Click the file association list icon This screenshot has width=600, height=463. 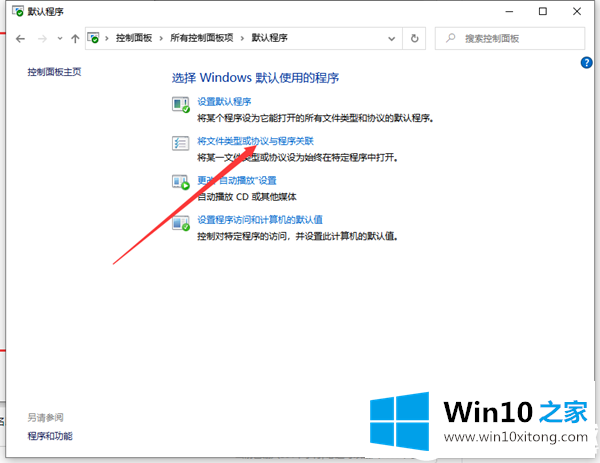[x=181, y=143]
